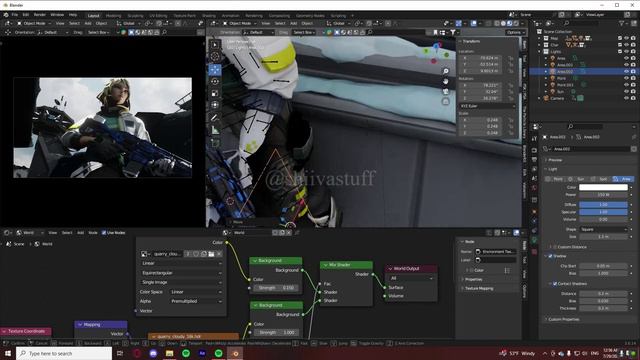Viewport: 640px width, 360px height.
Task: Select the Select Box arrow tool
Action: (x=215, y=44)
